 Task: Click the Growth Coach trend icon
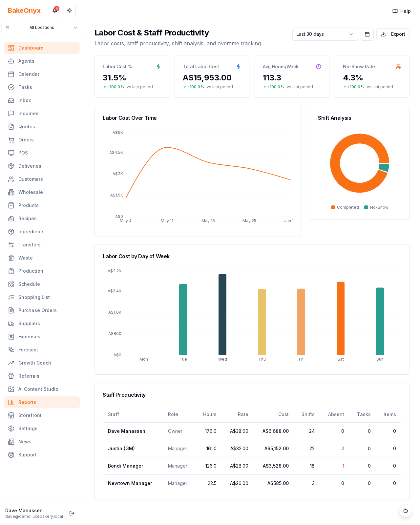click(x=11, y=363)
